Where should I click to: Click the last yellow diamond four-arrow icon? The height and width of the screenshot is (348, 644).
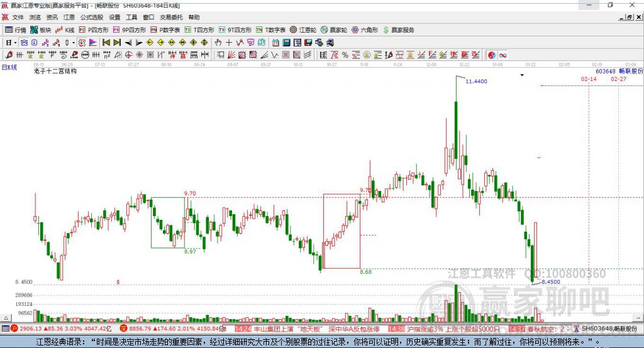point(204,43)
